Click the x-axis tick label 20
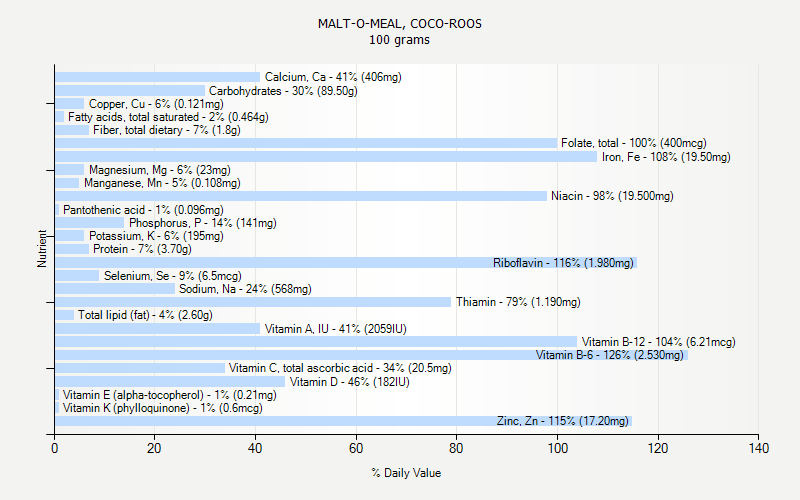 (x=154, y=448)
